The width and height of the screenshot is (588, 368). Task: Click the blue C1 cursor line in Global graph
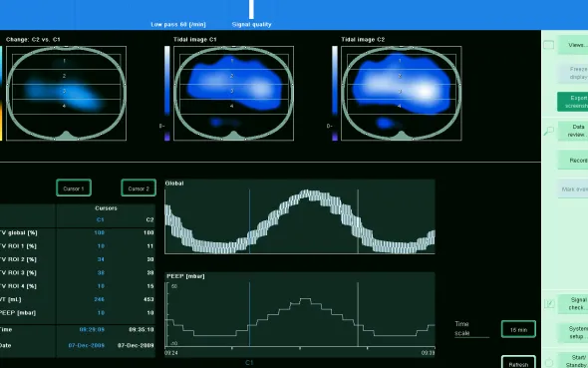click(249, 221)
